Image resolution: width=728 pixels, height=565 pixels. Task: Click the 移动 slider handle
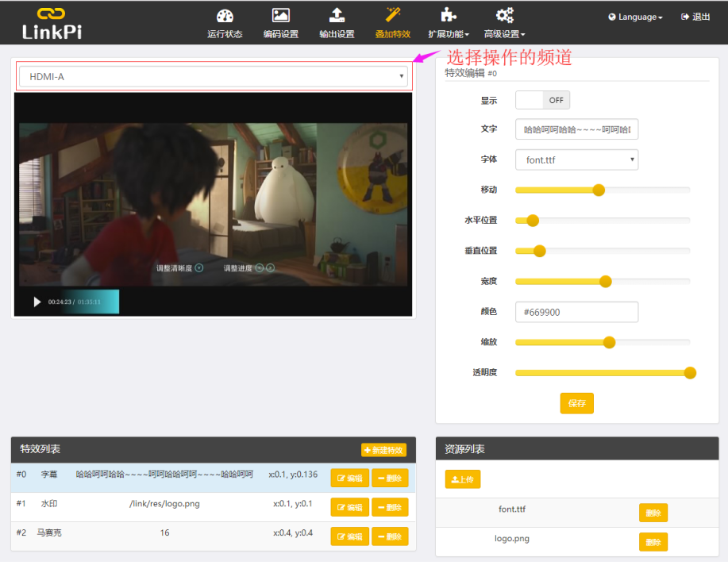click(599, 190)
